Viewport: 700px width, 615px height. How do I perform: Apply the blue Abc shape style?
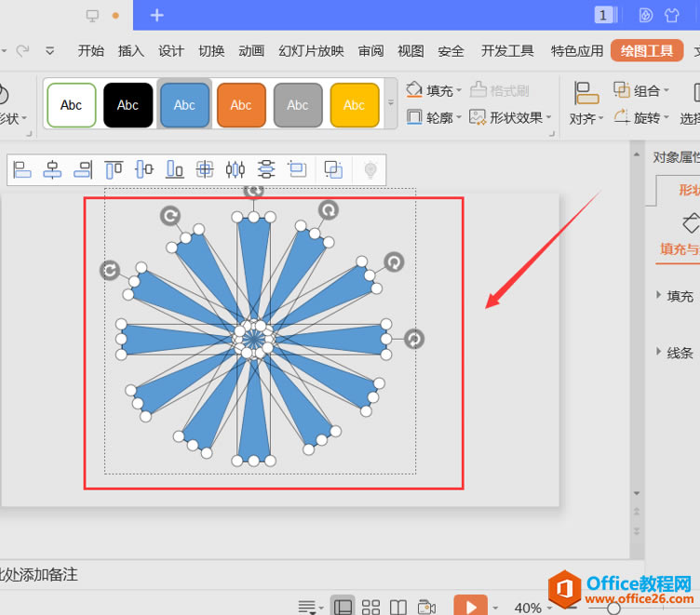tap(185, 105)
